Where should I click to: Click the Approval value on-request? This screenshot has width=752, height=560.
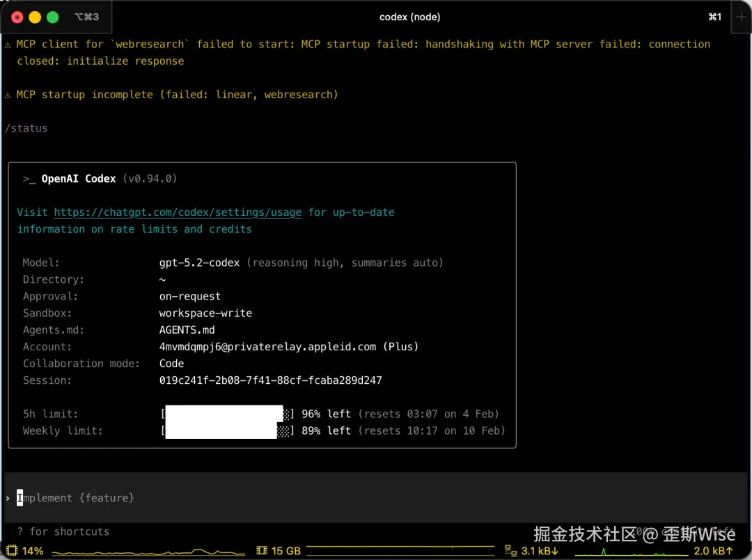[190, 296]
